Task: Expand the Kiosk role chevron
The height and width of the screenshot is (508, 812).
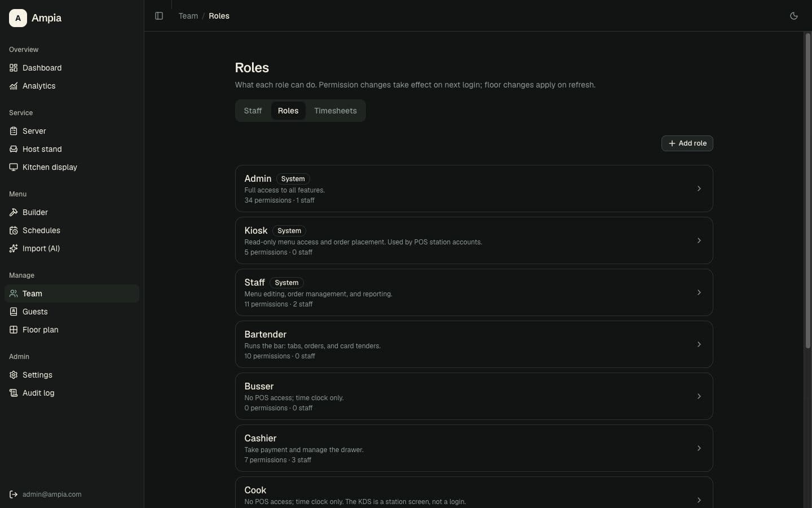Action: [x=699, y=240]
